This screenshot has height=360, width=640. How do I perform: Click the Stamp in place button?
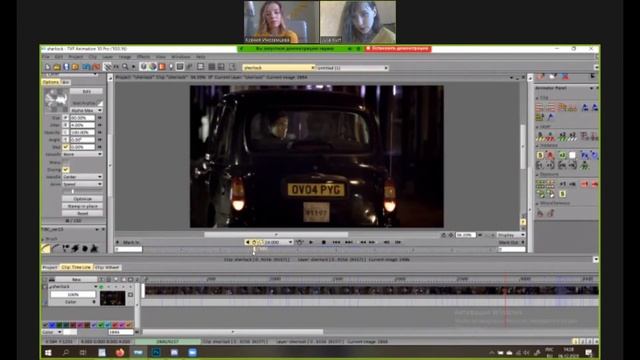[82, 206]
